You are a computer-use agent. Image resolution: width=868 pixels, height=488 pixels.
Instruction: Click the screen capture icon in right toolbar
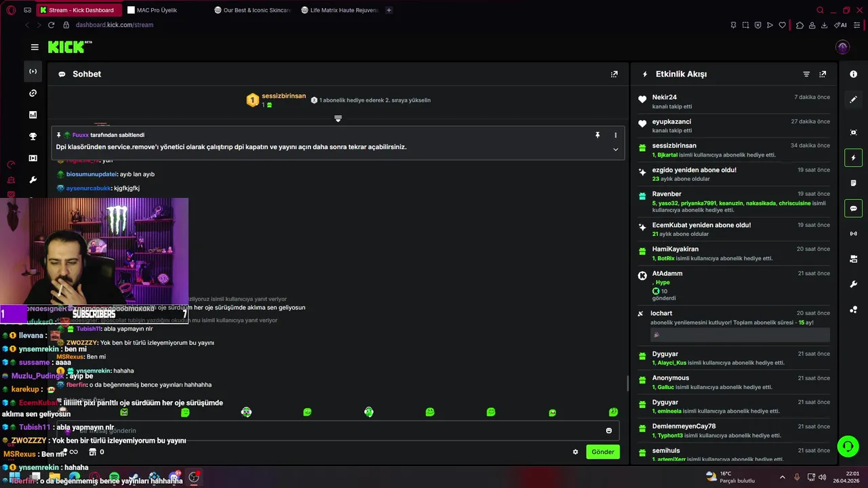coord(854,132)
